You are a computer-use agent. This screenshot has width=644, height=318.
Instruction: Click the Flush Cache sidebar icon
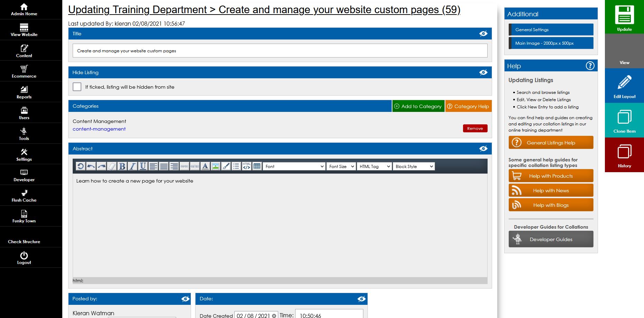click(x=24, y=195)
